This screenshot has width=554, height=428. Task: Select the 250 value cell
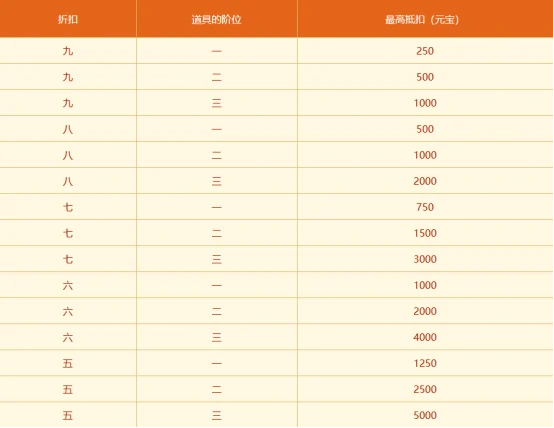(425, 51)
